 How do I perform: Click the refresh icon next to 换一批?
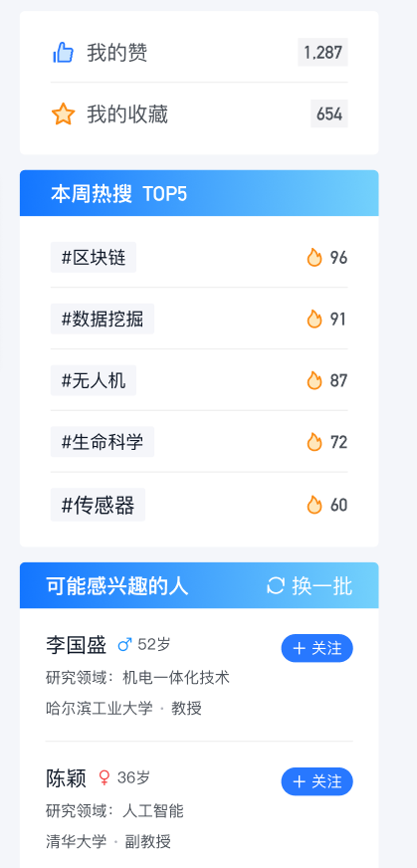(x=276, y=585)
